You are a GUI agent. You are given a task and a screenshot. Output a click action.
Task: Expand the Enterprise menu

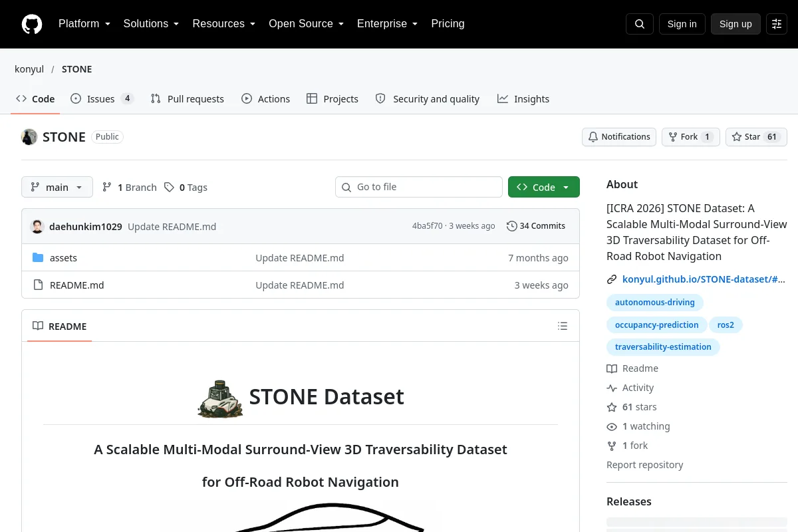pos(387,24)
